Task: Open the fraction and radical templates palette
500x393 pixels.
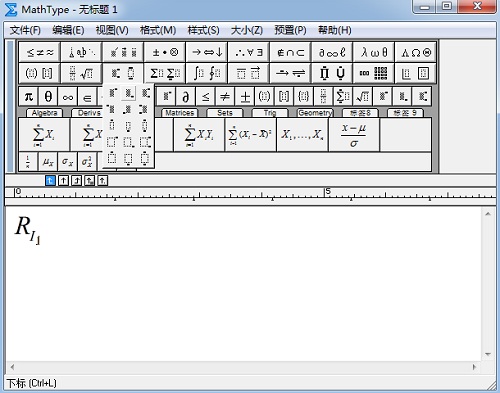Action: (x=82, y=73)
